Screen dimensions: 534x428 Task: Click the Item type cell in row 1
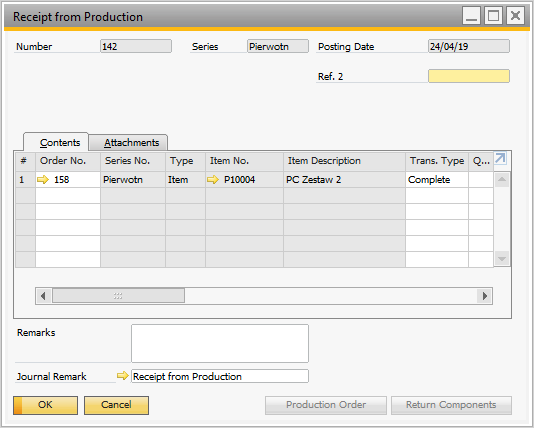185,179
